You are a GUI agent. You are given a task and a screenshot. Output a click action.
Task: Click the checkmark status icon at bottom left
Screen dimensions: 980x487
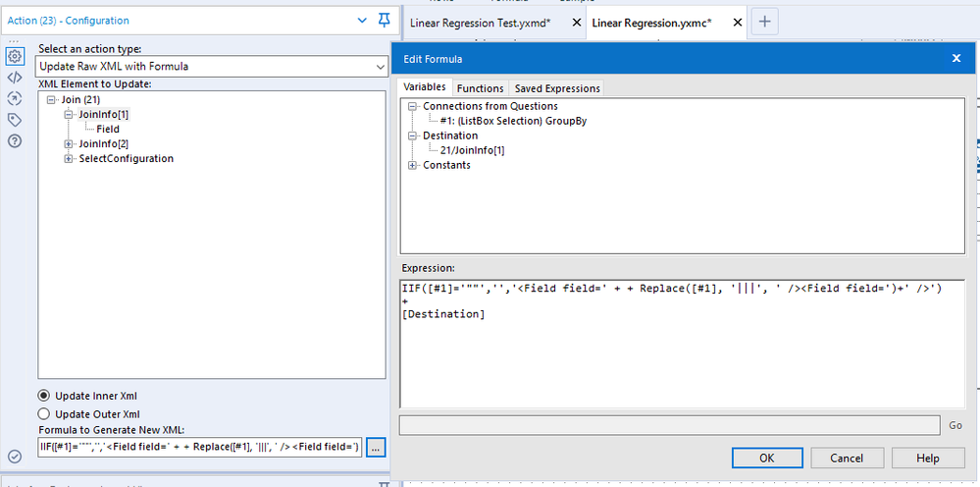15,457
